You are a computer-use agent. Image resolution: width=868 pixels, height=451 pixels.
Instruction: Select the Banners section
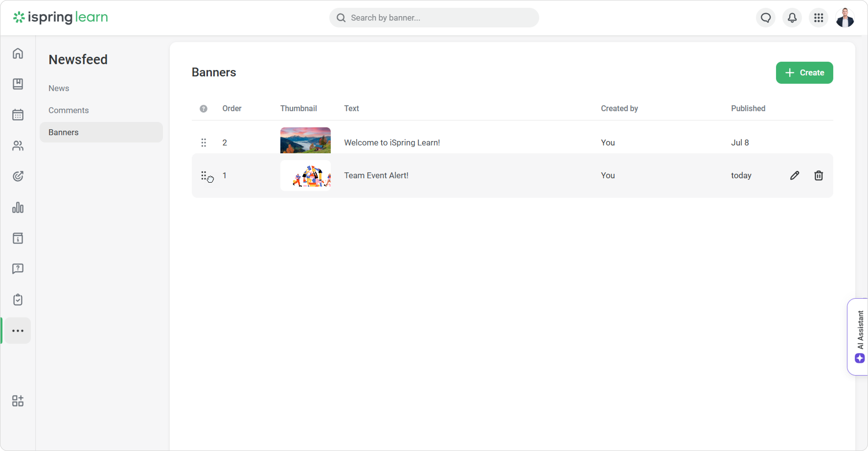101,132
